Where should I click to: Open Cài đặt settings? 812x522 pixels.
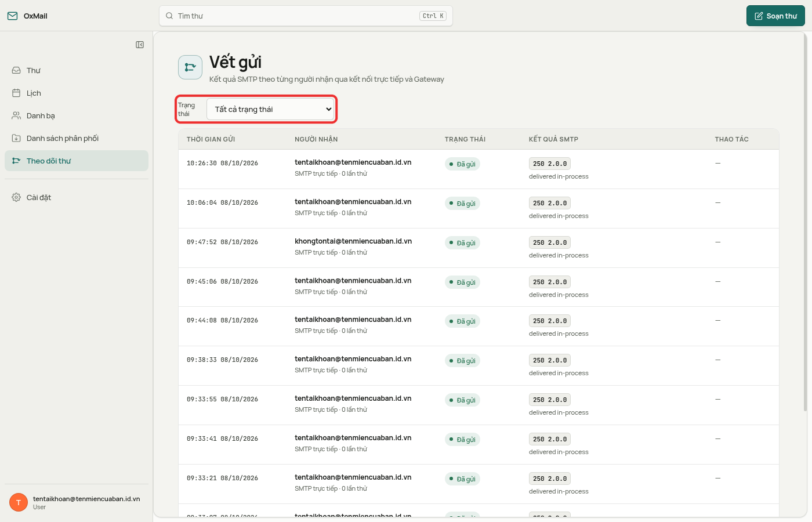(77, 197)
